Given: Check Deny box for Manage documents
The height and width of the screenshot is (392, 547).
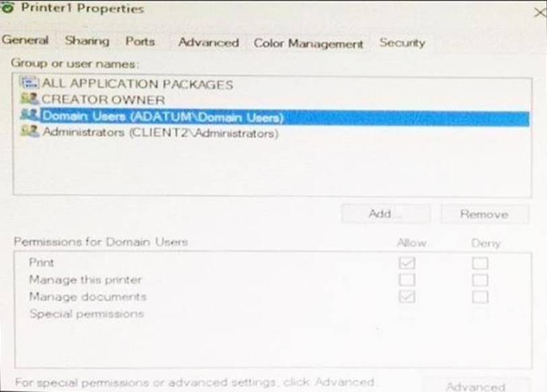Looking at the screenshot, I should coord(480,296).
